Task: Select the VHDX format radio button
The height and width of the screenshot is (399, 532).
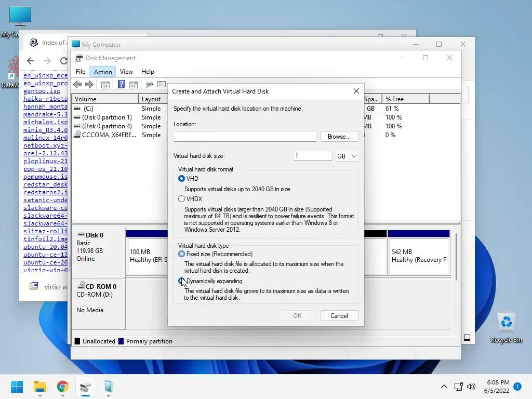Action: pos(181,199)
